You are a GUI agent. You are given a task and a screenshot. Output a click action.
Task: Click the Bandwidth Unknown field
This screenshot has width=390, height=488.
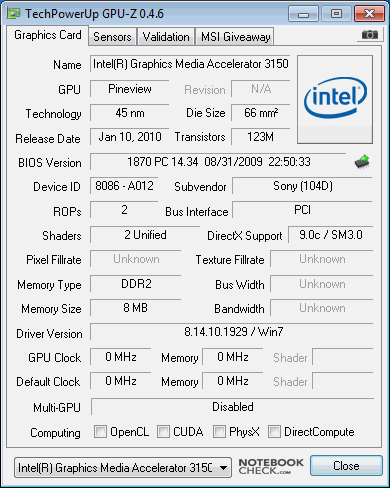(322, 308)
